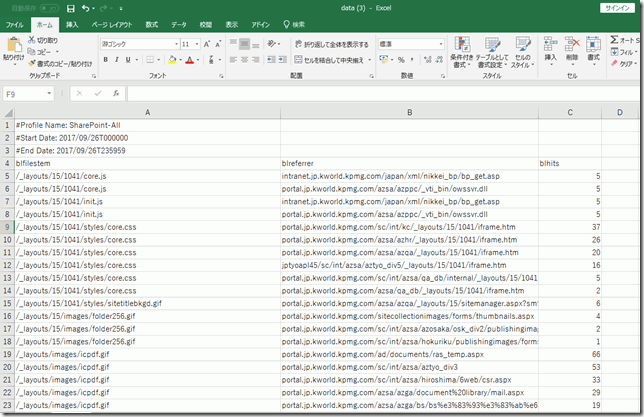Expand Clipboard group dialog launcher
The height and width of the screenshot is (417, 644).
94,76
